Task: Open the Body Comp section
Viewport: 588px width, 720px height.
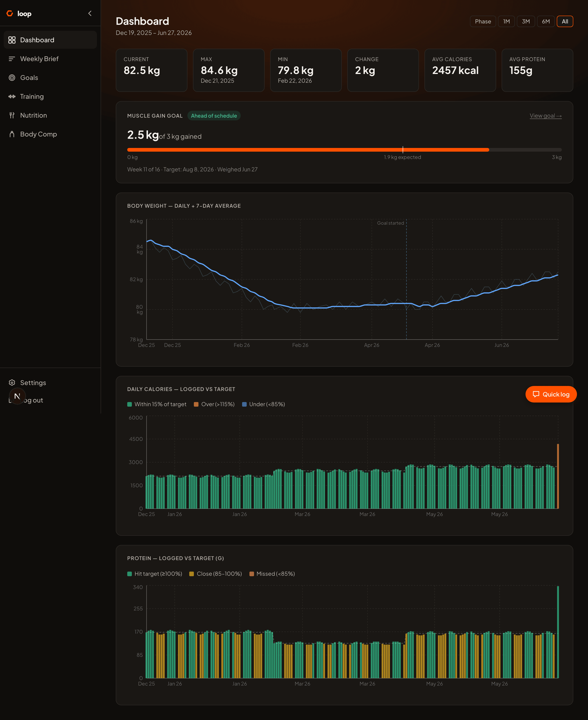Action: coord(50,134)
